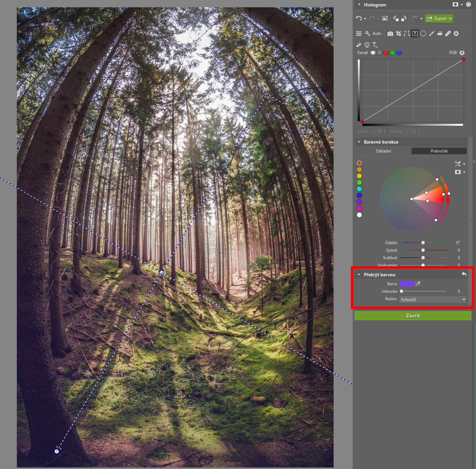This screenshot has width=476, height=469.
Task: Click the hue eyedropper picker icon
Action: pos(458,164)
